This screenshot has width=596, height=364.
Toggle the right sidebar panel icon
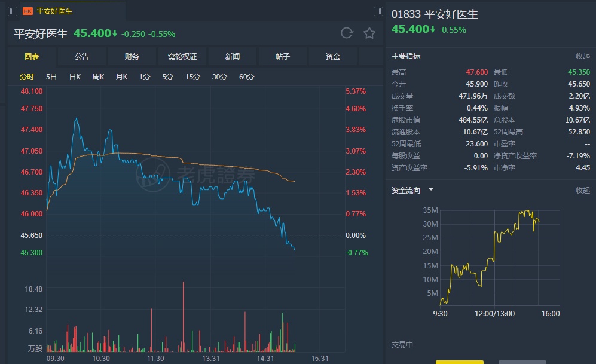378,11
